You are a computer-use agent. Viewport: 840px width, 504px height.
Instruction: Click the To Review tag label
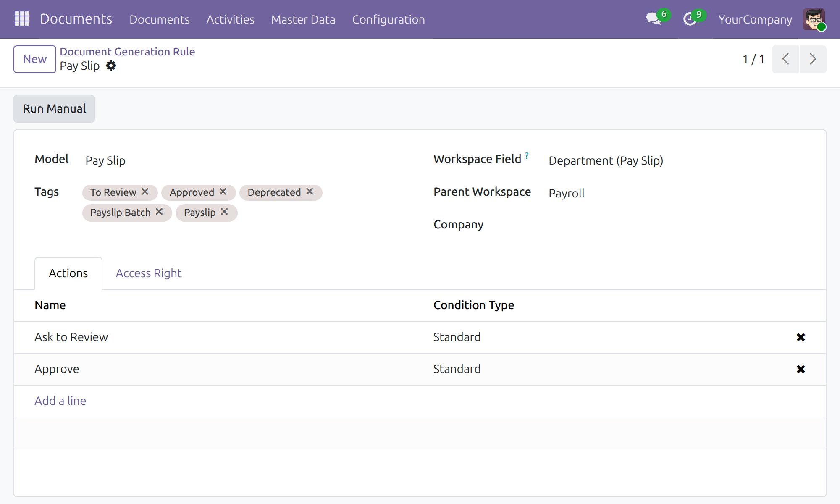click(113, 192)
